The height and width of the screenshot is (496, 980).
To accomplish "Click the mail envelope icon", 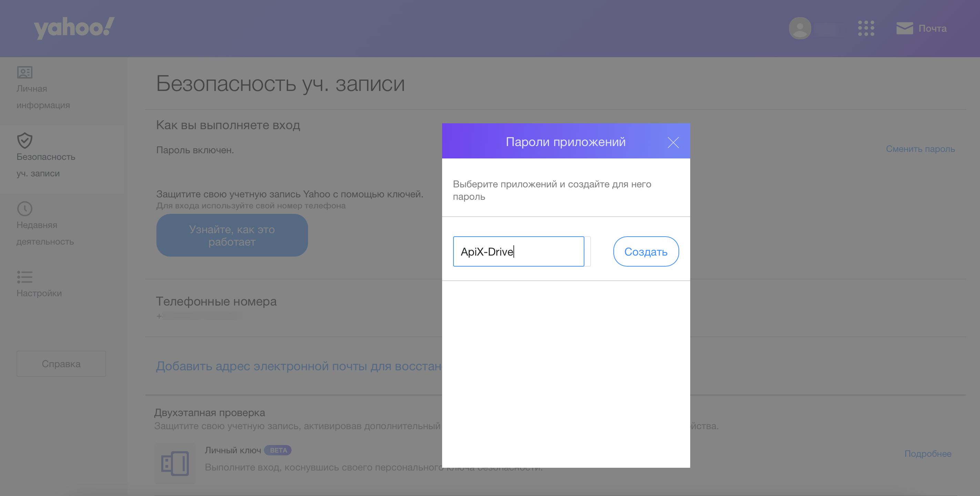I will (x=904, y=28).
